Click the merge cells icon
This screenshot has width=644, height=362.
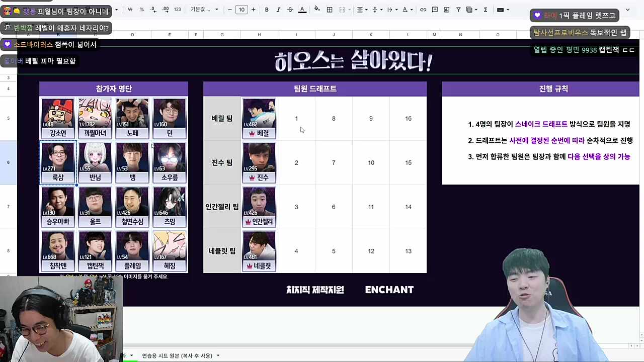pyautogui.click(x=342, y=10)
